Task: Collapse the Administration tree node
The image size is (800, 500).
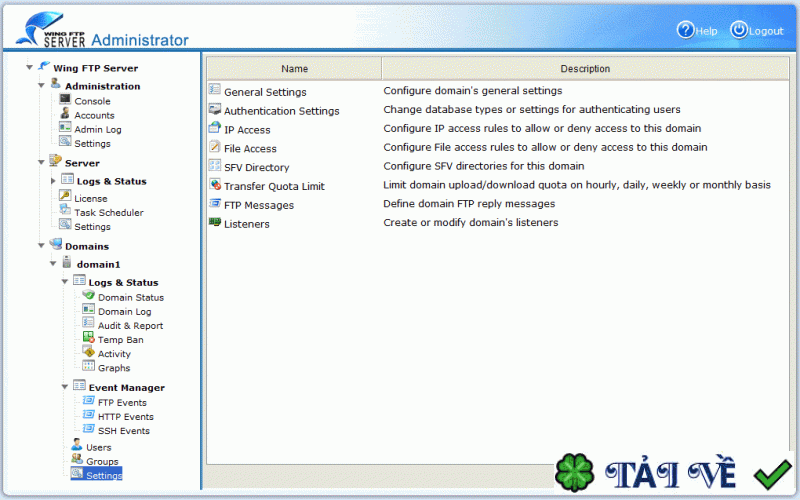Action: click(41, 85)
